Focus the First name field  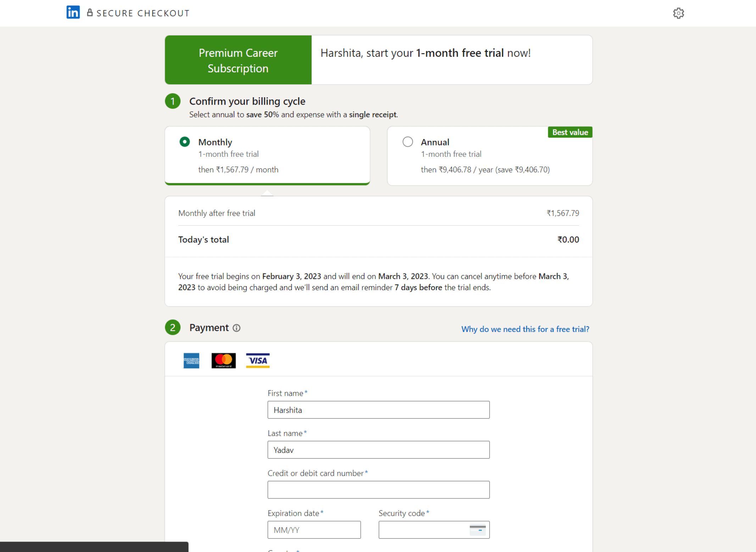[x=378, y=410]
